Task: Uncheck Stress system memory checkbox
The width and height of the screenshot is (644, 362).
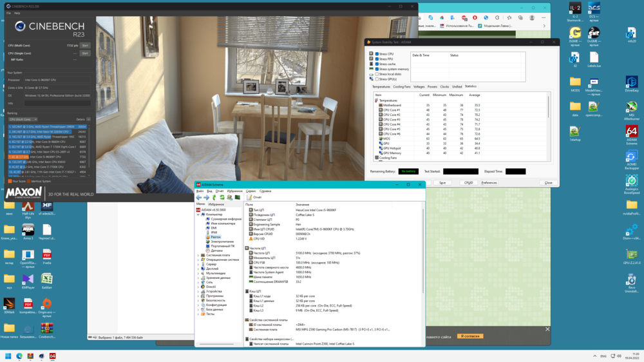Action: click(x=377, y=69)
